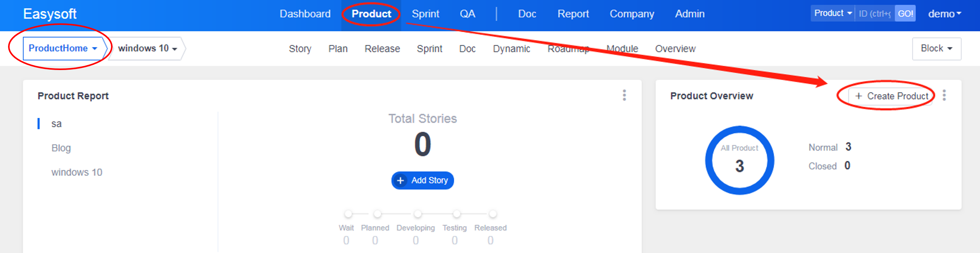Click the All Product donut chart
Image resolution: width=980 pixels, height=253 pixels.
click(739, 160)
